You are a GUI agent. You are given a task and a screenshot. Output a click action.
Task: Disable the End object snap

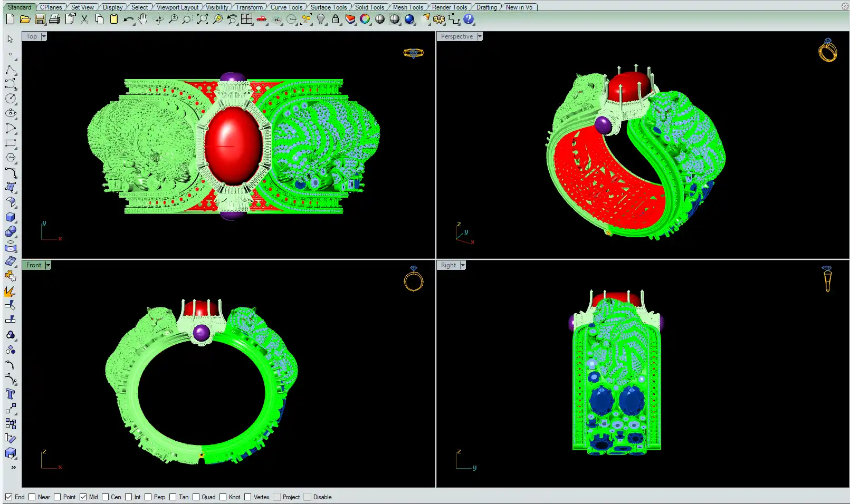[x=8, y=497]
